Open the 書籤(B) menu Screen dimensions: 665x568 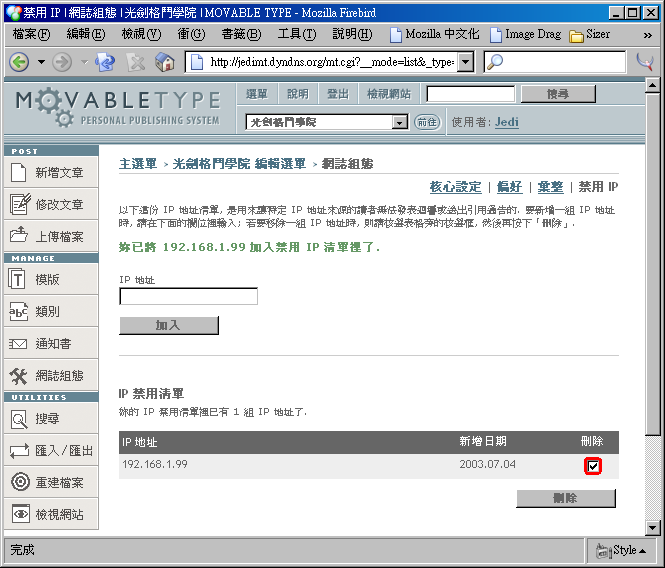(241, 34)
